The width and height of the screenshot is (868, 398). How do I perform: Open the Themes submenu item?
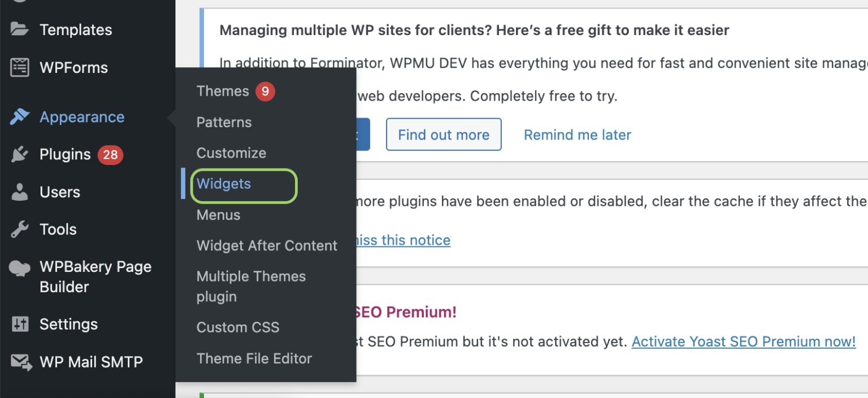click(223, 91)
